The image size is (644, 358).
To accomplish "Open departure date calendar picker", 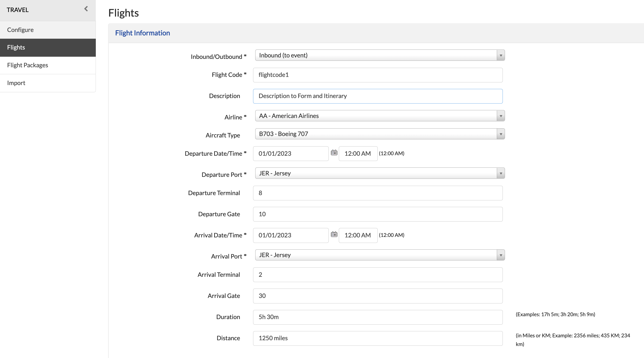I will click(334, 153).
